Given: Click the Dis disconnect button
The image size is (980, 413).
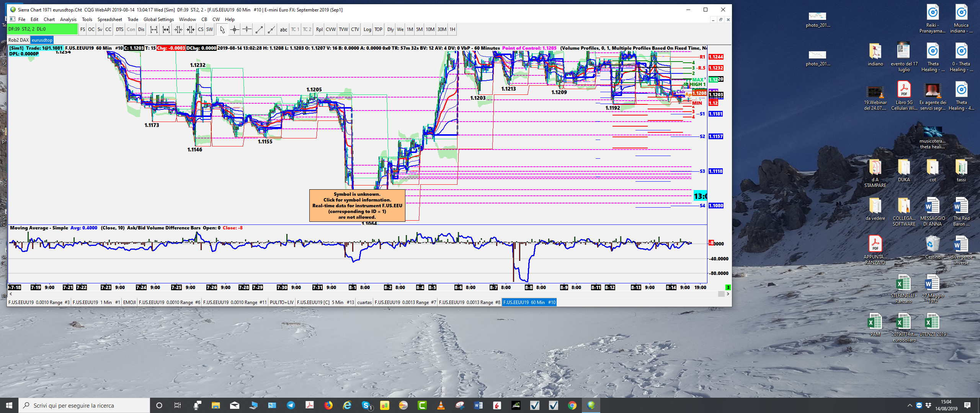Looking at the screenshot, I should tap(141, 29).
